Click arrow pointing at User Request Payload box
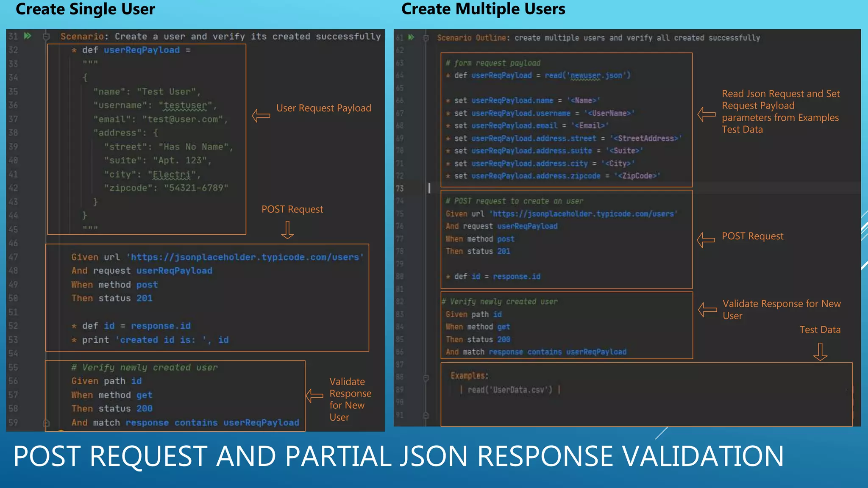The height and width of the screenshot is (488, 868). click(x=261, y=115)
